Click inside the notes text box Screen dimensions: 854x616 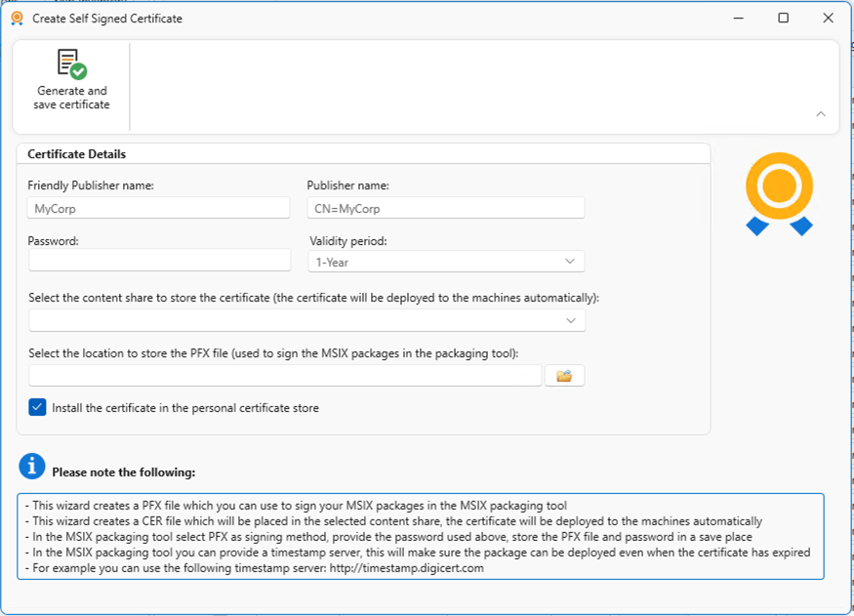click(420, 537)
